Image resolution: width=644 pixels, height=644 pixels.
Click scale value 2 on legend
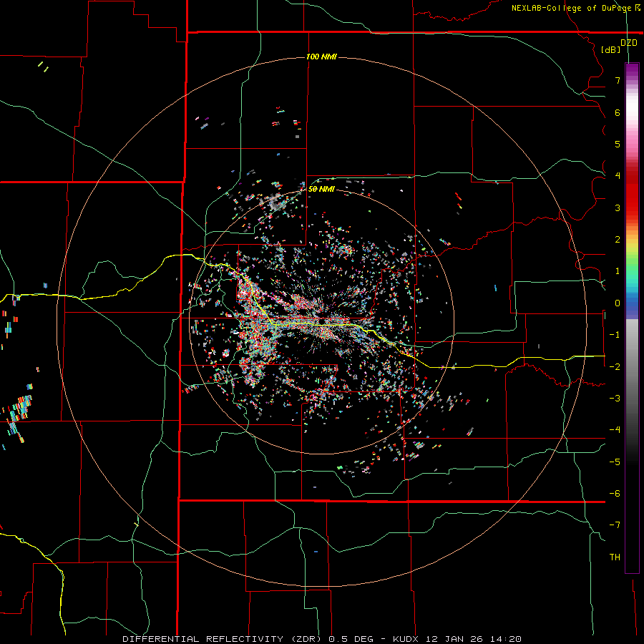618,240
